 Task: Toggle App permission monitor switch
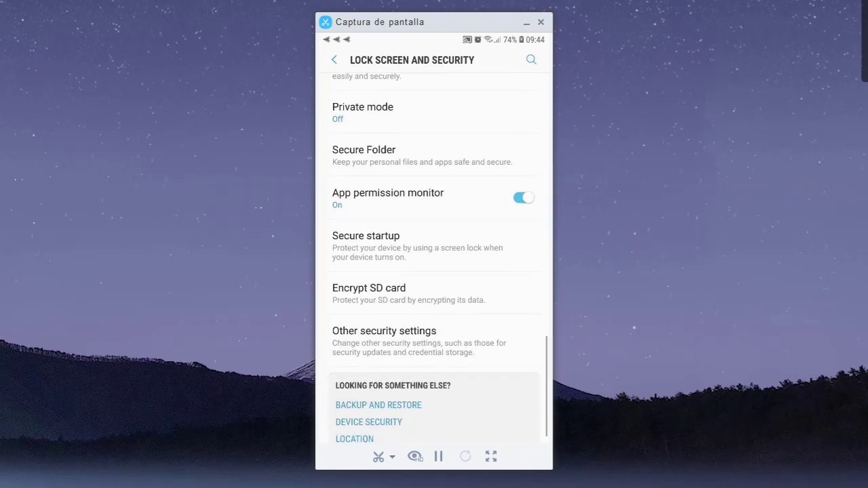pos(524,197)
